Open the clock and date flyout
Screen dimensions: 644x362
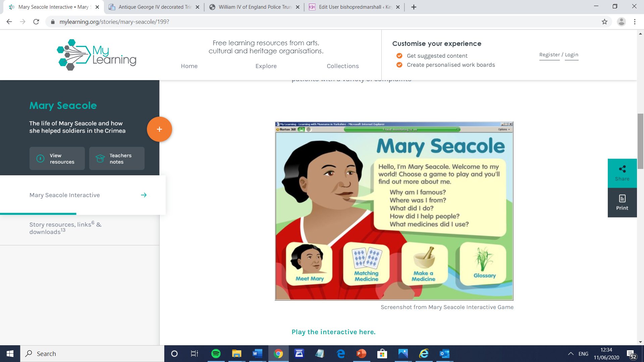tap(606, 354)
